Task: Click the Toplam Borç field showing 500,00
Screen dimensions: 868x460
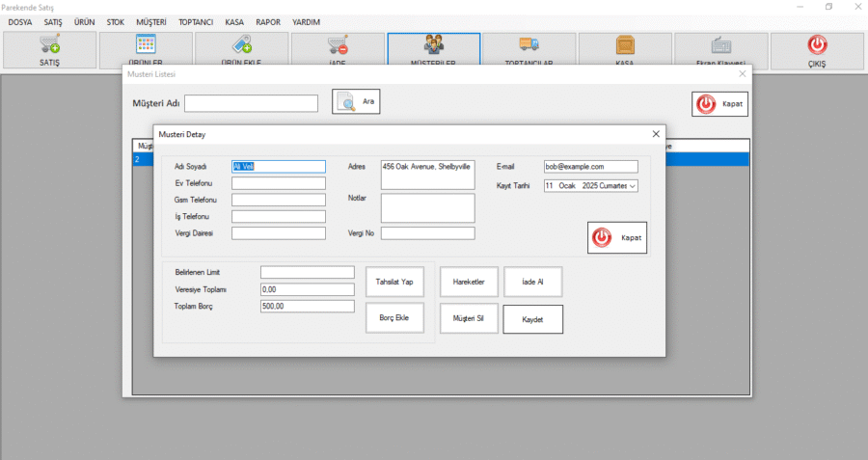Action: 308,306
